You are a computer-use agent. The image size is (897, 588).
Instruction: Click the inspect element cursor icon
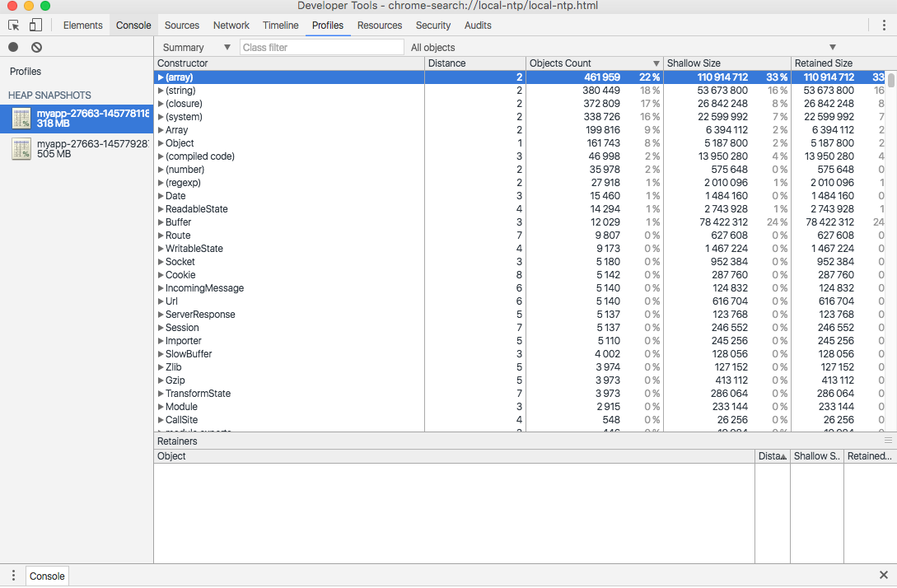(x=14, y=26)
